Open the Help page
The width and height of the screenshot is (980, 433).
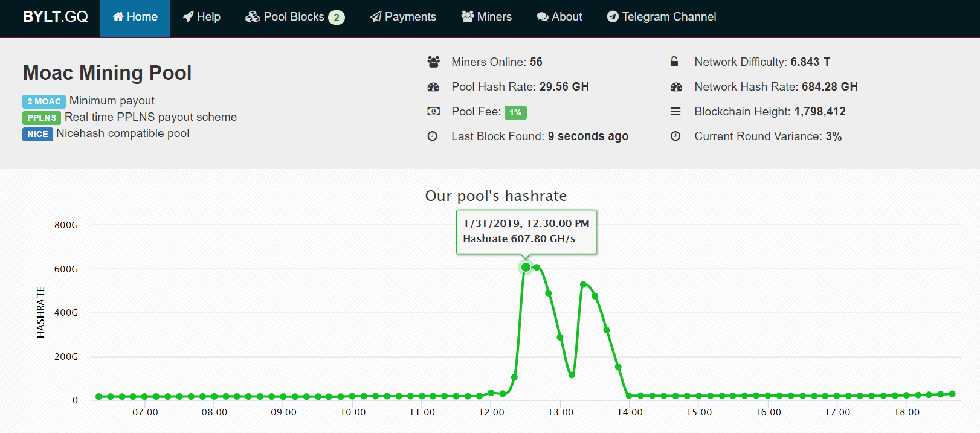[202, 17]
